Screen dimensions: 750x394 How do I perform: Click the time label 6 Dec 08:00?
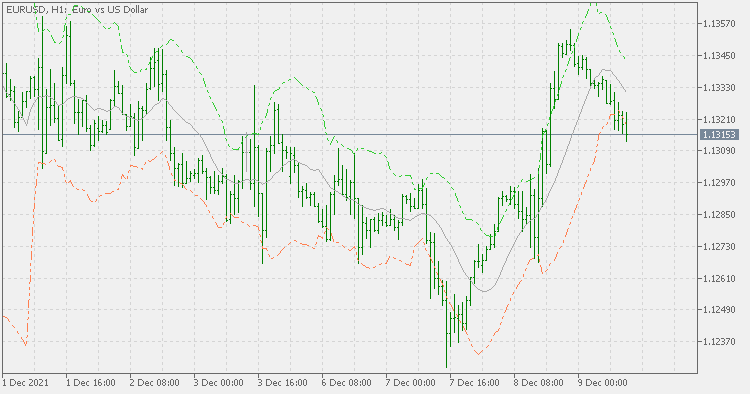[346, 383]
